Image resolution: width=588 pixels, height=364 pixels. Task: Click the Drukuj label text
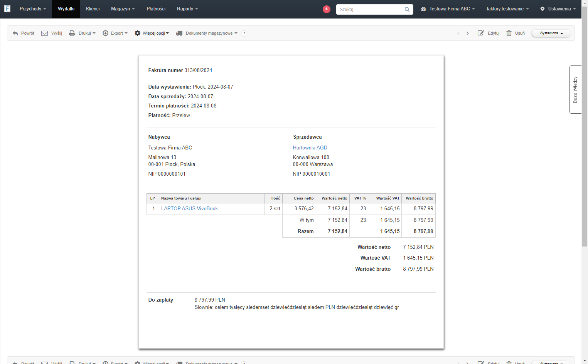[85, 34]
